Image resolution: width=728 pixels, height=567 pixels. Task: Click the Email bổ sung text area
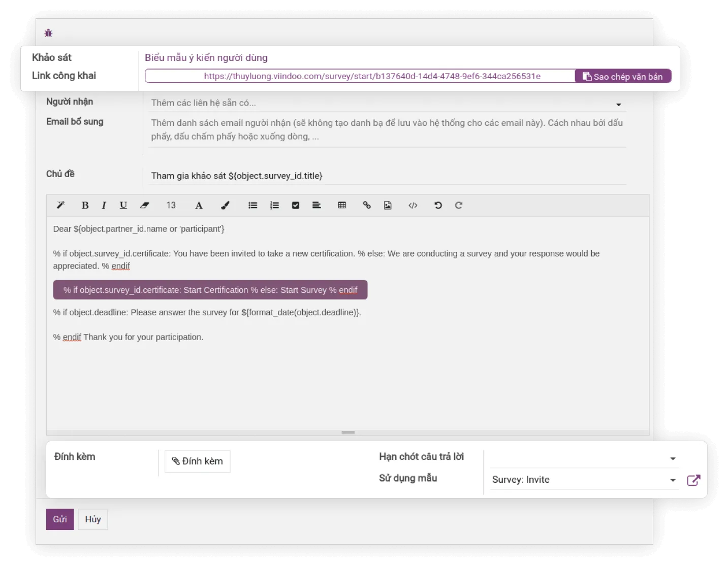(388, 129)
